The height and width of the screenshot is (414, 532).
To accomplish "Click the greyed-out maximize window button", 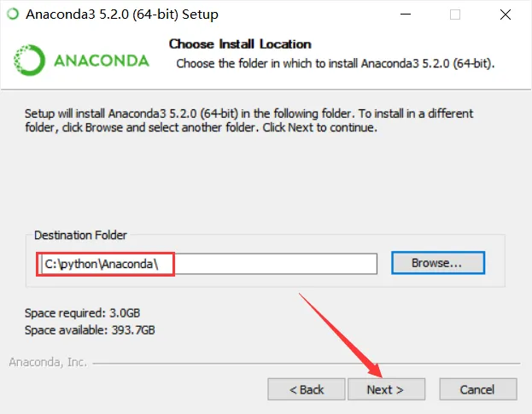I will pyautogui.click(x=455, y=15).
